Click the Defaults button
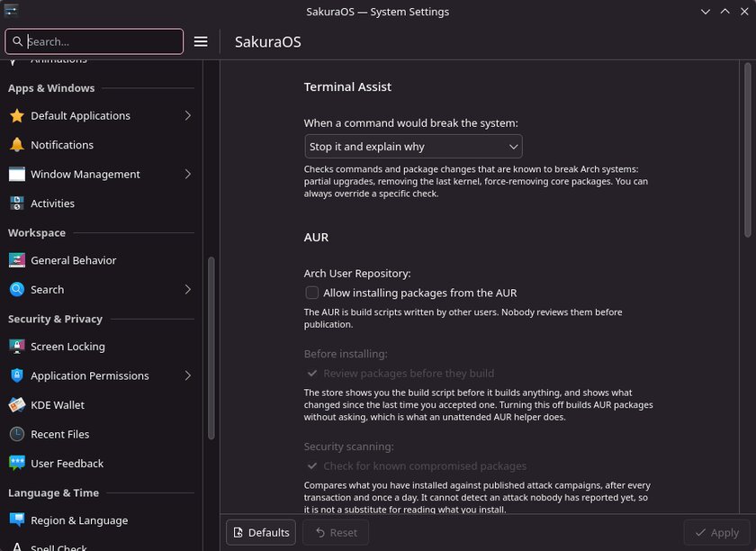 click(261, 533)
